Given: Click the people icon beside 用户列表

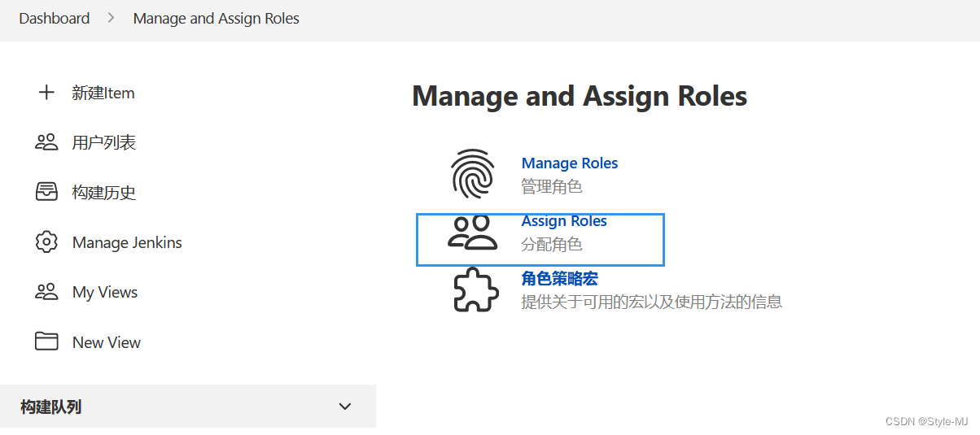Looking at the screenshot, I should (x=46, y=142).
